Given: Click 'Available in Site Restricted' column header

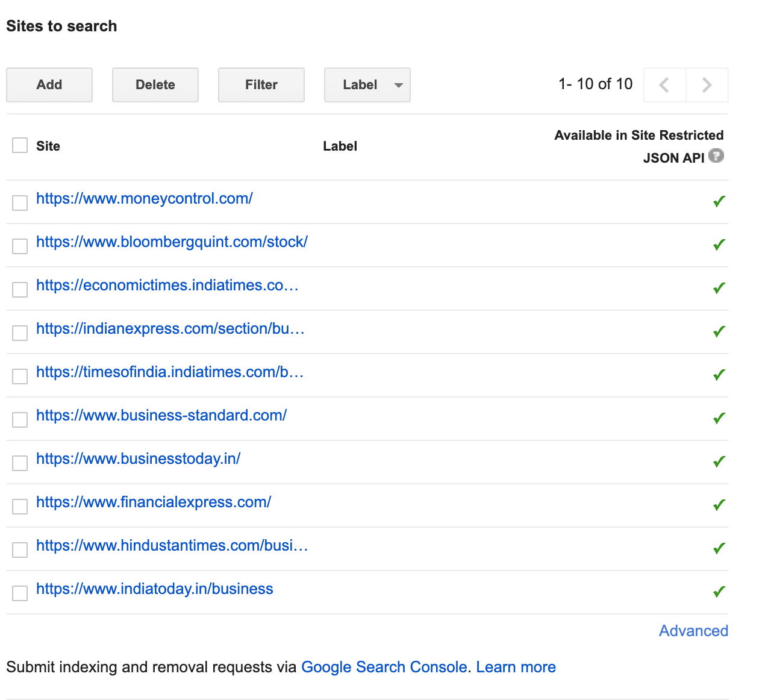Looking at the screenshot, I should (639, 136).
